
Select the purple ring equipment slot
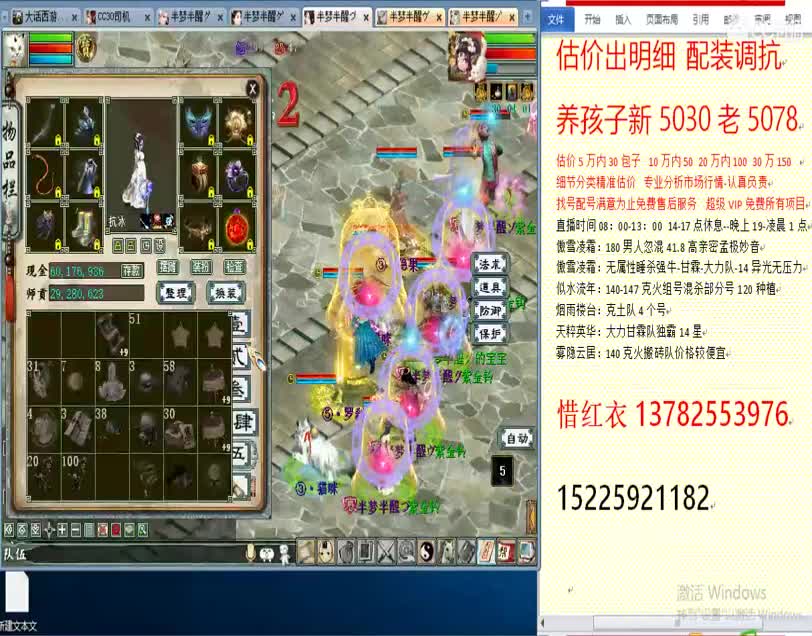pyautogui.click(x=238, y=175)
